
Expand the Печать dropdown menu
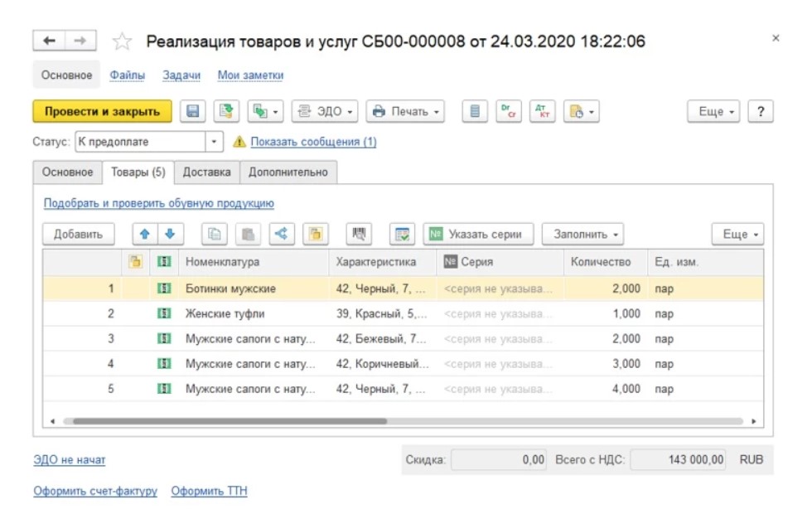tap(405, 112)
